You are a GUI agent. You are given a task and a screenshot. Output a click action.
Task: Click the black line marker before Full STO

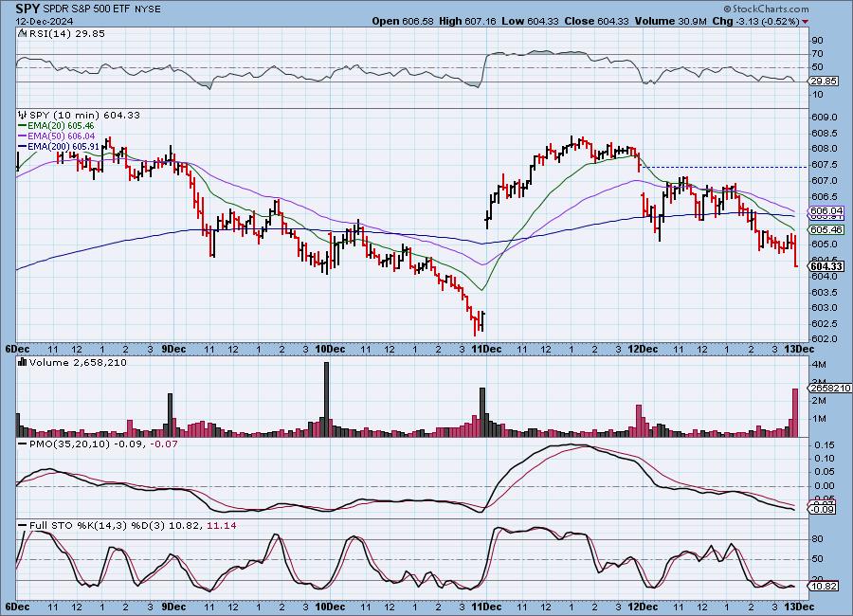point(23,526)
